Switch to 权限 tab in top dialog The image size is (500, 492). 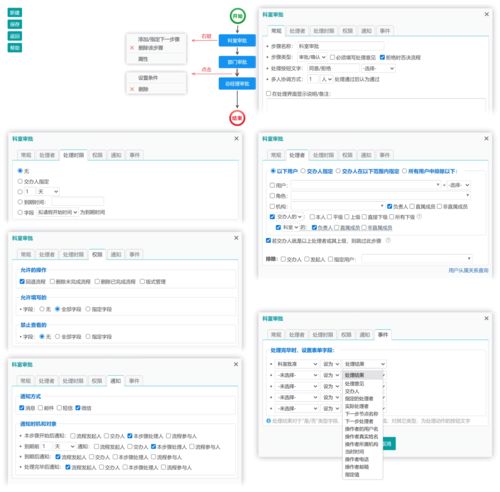point(347,31)
